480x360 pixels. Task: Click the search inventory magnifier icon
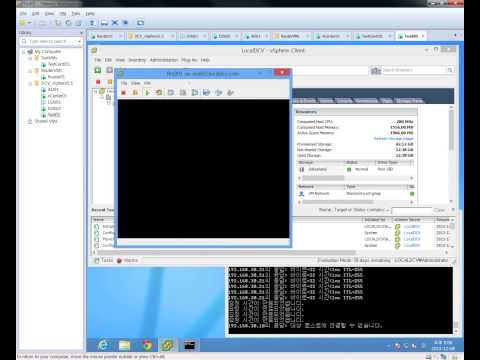450,70
